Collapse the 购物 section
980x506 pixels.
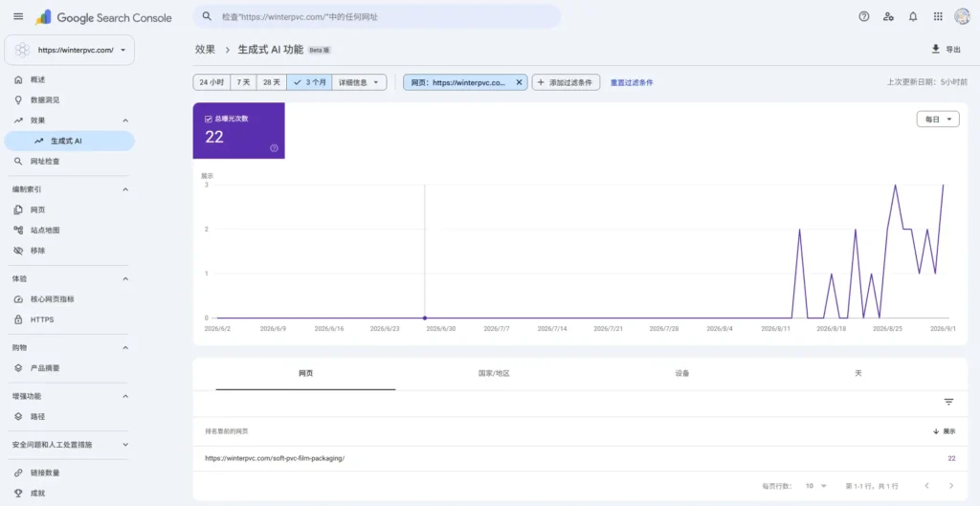pyautogui.click(x=125, y=348)
